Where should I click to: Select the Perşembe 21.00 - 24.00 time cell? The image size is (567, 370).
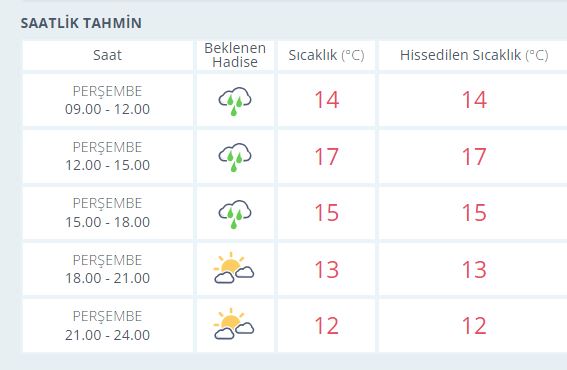pyautogui.click(x=107, y=326)
